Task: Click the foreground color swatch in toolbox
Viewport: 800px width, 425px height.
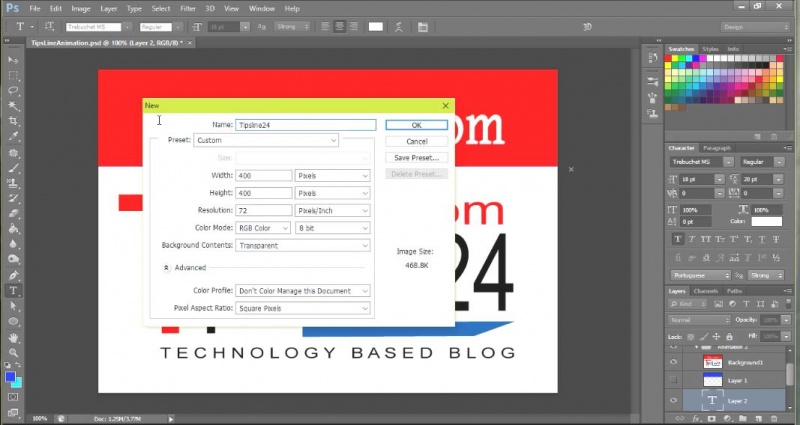Action: [x=10, y=377]
